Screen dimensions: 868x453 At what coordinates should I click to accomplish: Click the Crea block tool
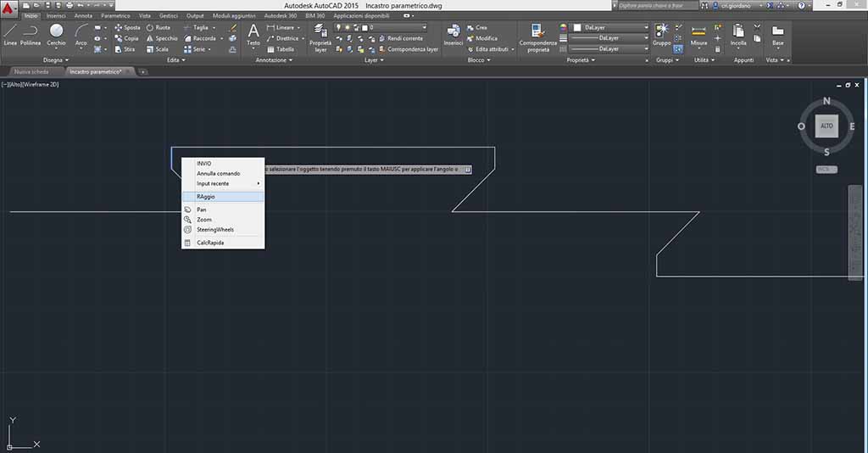click(x=477, y=27)
